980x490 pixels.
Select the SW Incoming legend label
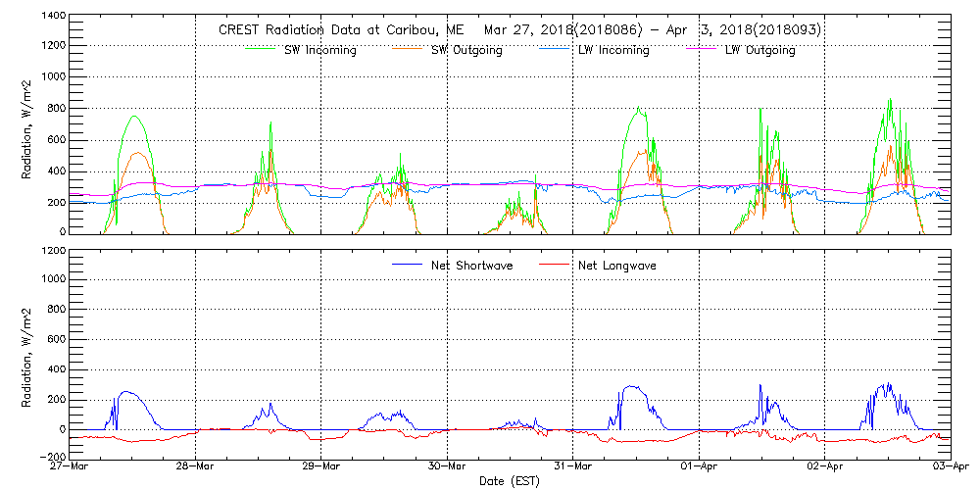pos(320,50)
